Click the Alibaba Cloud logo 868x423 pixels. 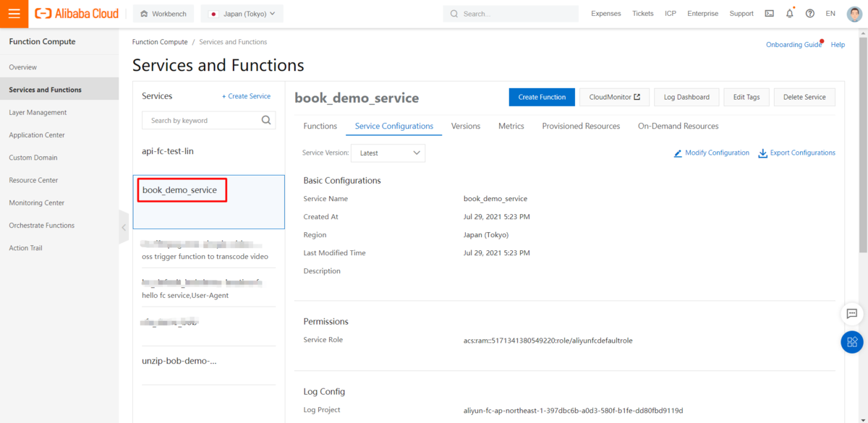77,14
